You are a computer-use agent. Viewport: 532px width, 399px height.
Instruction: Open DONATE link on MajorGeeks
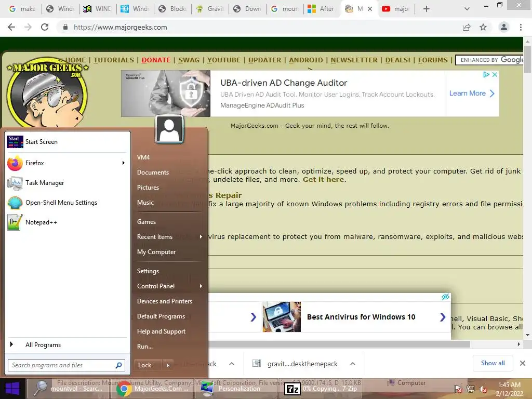tap(156, 60)
